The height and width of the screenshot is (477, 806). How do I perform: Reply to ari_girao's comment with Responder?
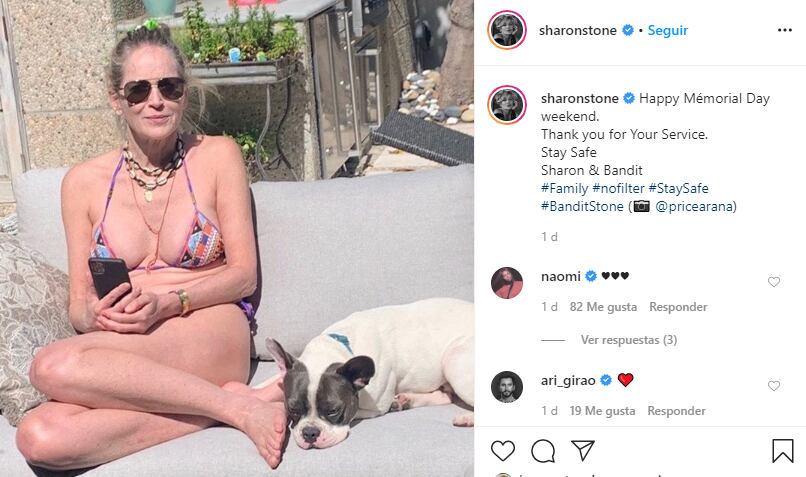click(x=676, y=411)
